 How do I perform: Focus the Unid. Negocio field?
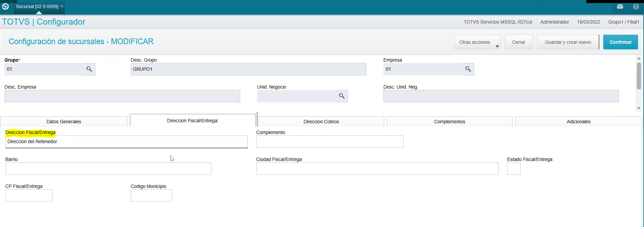click(x=296, y=96)
